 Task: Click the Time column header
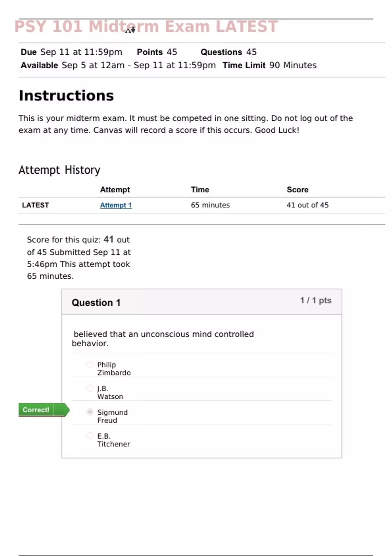click(x=200, y=190)
